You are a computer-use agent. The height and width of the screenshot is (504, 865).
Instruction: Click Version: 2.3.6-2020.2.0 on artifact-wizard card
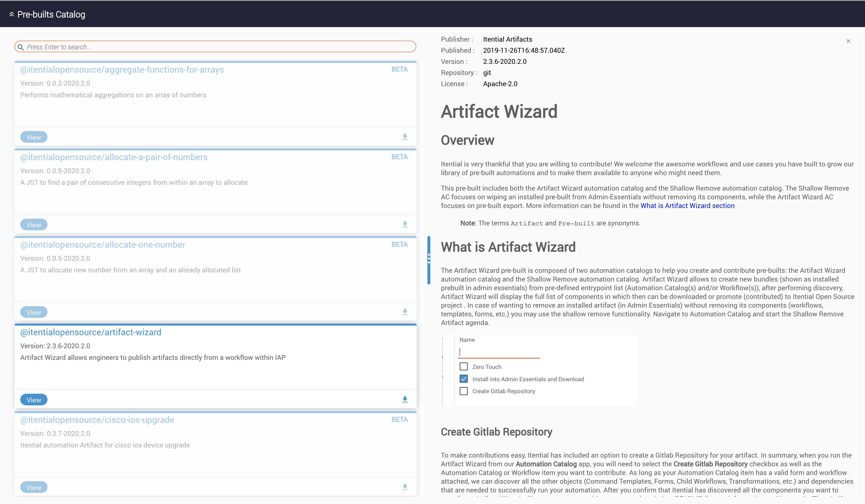[x=55, y=346]
